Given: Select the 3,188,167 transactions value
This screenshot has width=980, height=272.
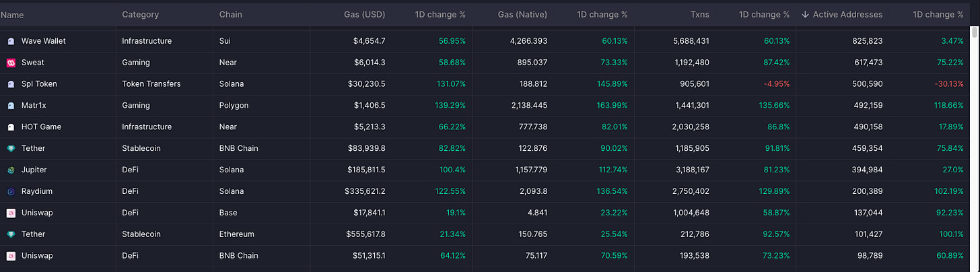Looking at the screenshot, I should point(691,170).
